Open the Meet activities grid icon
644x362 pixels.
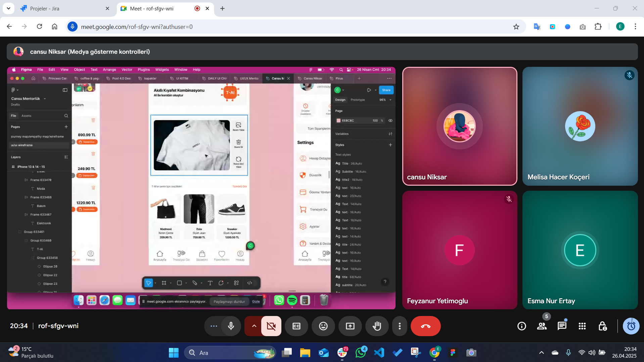point(582,326)
